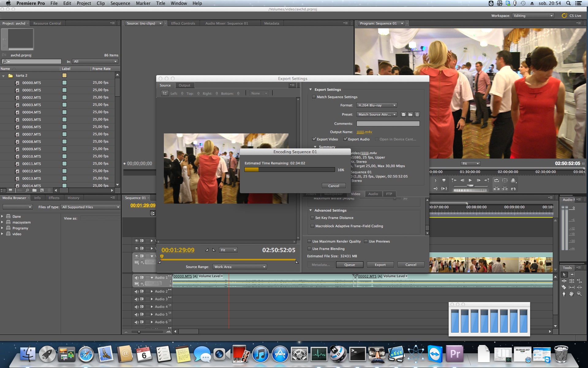Click the Save Preset icon
Screen dimensions: 588x368
404,114
